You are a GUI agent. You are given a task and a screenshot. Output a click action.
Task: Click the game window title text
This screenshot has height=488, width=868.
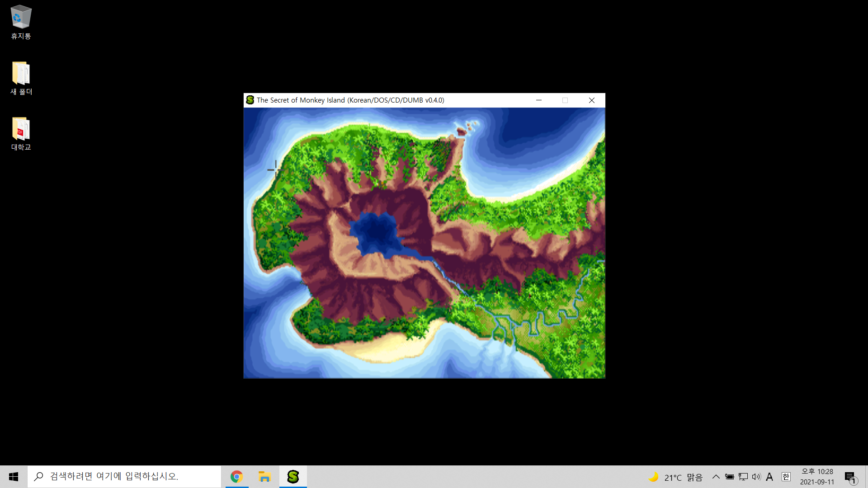350,100
